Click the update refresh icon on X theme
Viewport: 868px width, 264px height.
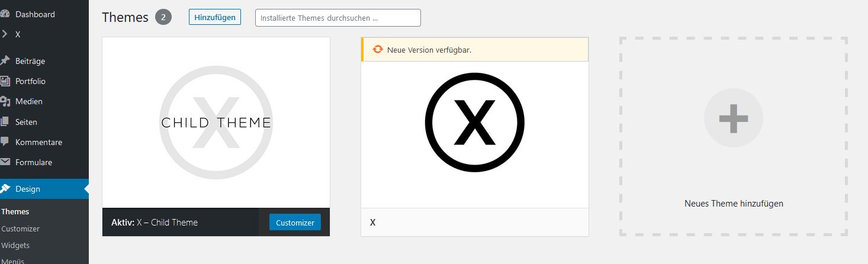click(378, 50)
